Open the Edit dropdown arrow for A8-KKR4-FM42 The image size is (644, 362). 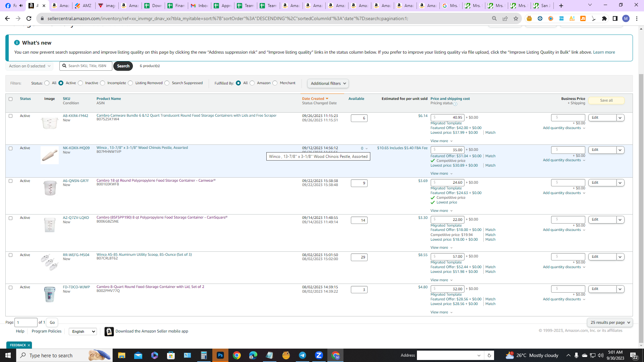click(x=620, y=118)
